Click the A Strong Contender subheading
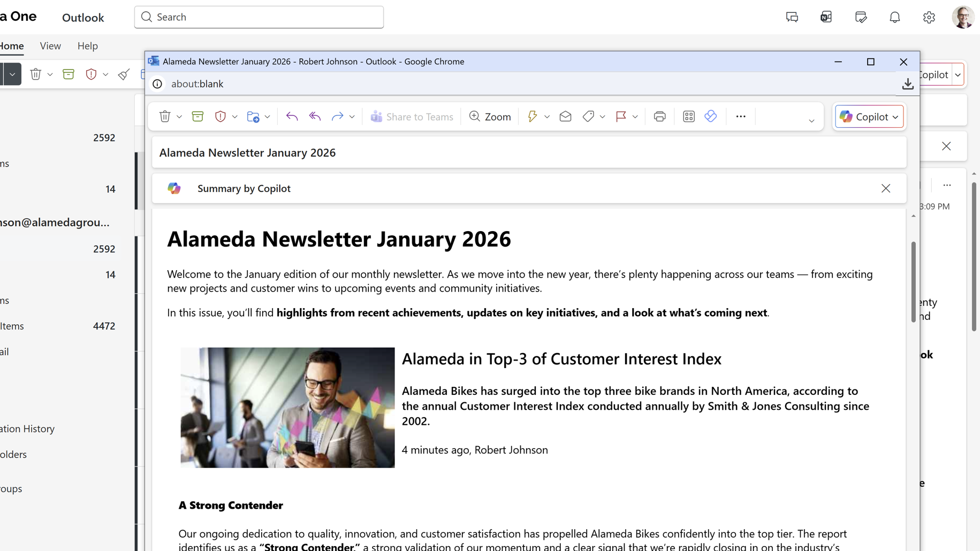The width and height of the screenshot is (980, 551). [231, 505]
